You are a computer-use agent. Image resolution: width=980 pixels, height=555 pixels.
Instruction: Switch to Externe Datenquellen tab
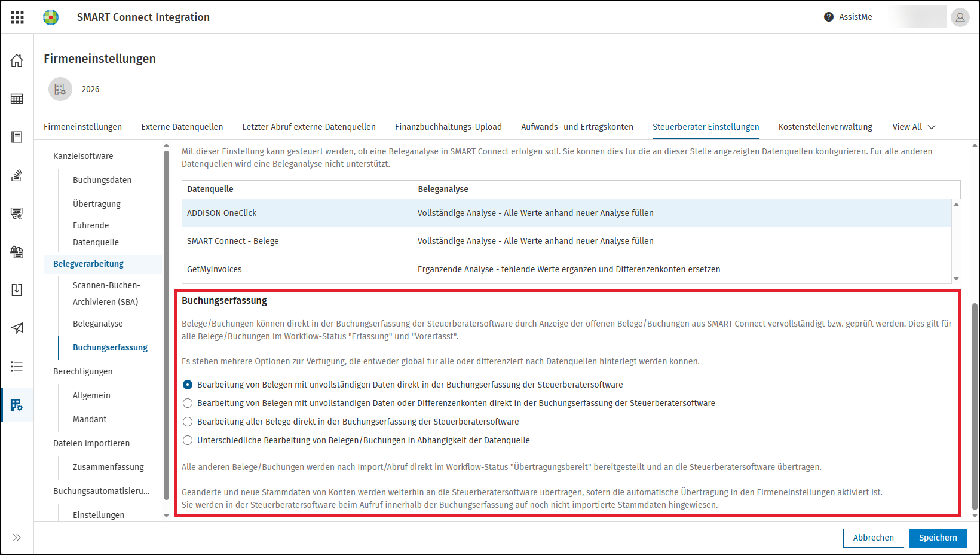point(182,127)
